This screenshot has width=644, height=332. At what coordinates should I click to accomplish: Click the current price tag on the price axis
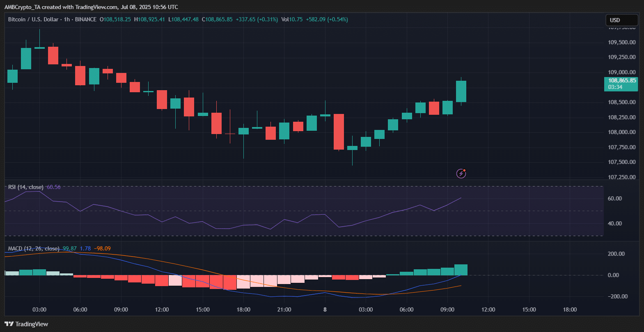[621, 84]
